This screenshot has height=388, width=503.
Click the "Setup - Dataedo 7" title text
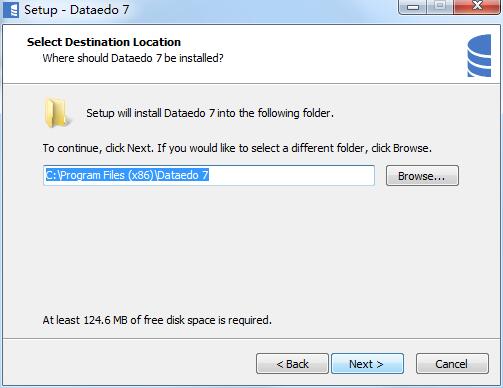(77, 10)
